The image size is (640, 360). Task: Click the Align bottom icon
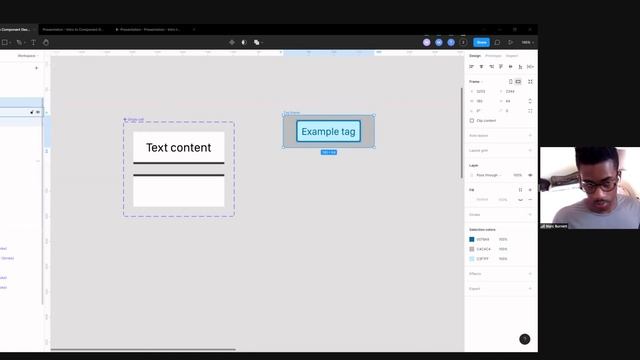(x=520, y=67)
